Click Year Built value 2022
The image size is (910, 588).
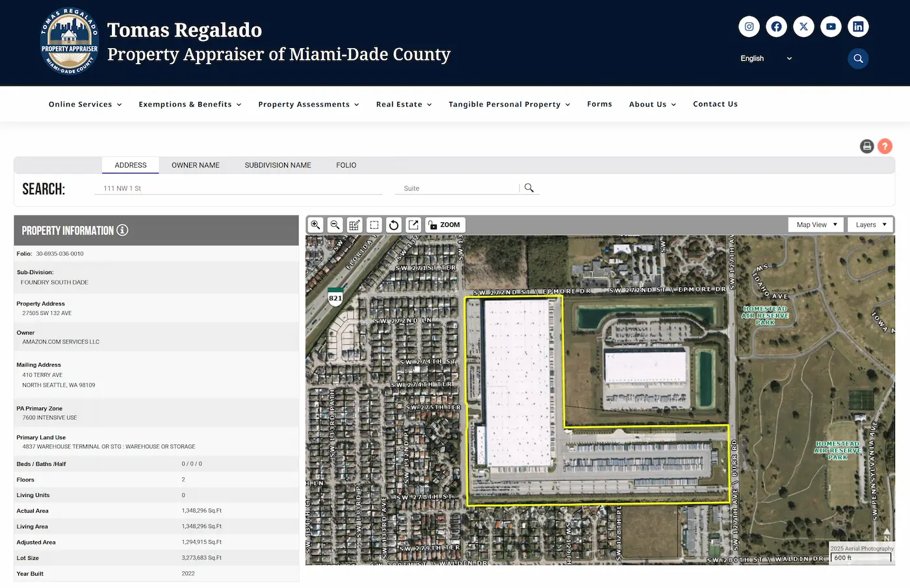pos(188,574)
